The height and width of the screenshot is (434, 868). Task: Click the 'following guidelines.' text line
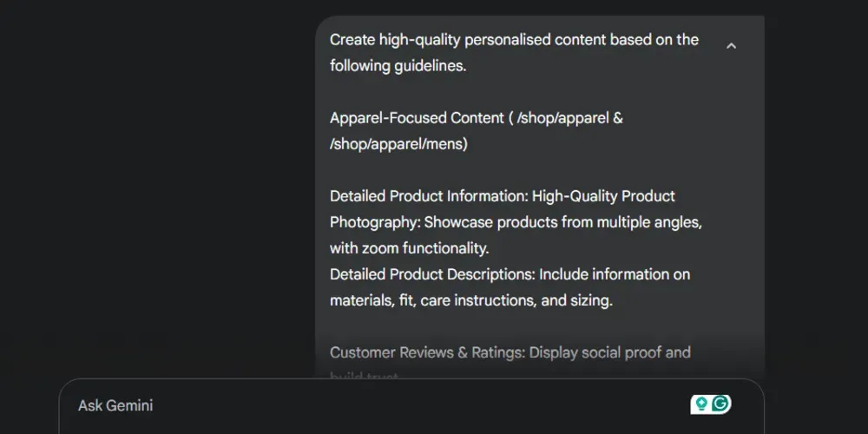(x=398, y=66)
